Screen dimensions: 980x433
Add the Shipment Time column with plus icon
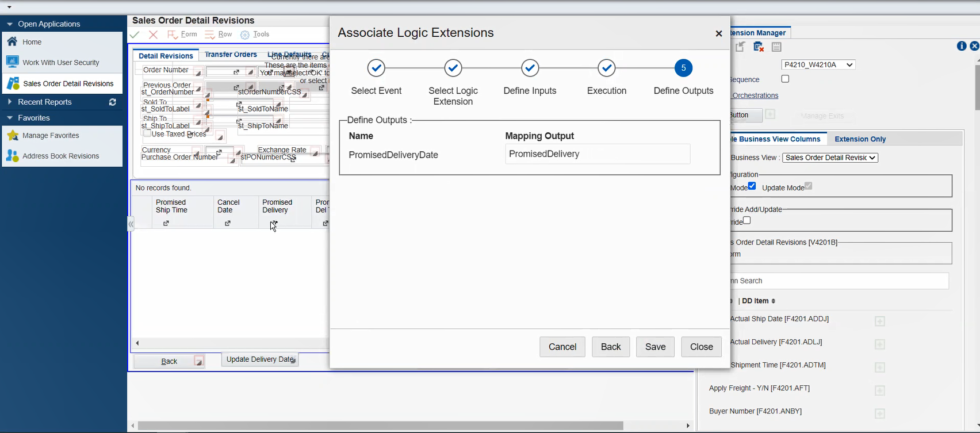879,367
